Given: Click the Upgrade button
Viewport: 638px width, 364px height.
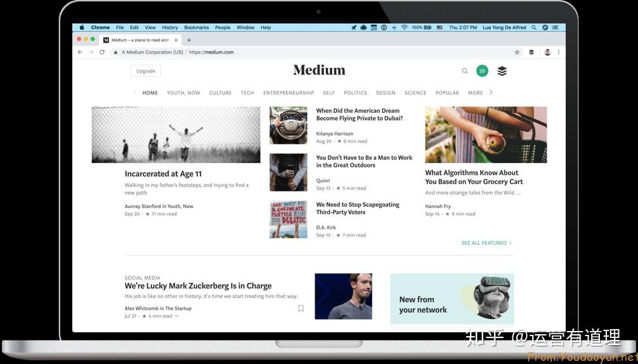Looking at the screenshot, I should click(146, 71).
